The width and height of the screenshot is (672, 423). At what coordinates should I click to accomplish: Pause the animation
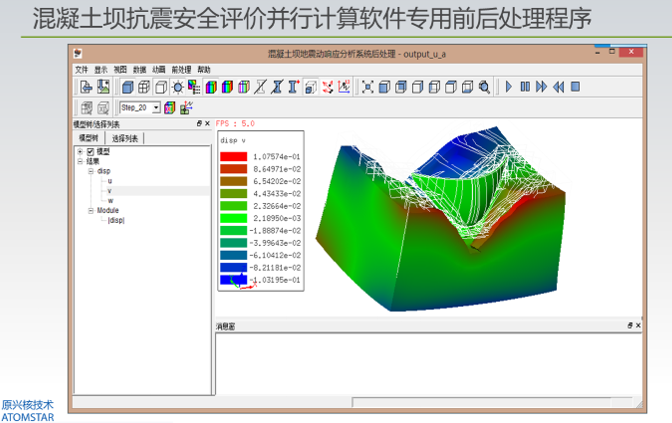pyautogui.click(x=525, y=87)
